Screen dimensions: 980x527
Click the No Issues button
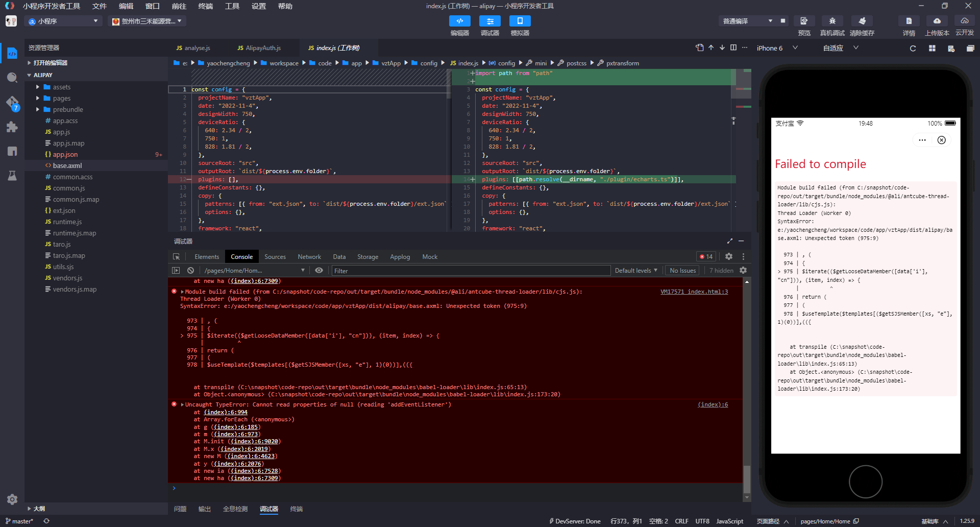pos(682,270)
